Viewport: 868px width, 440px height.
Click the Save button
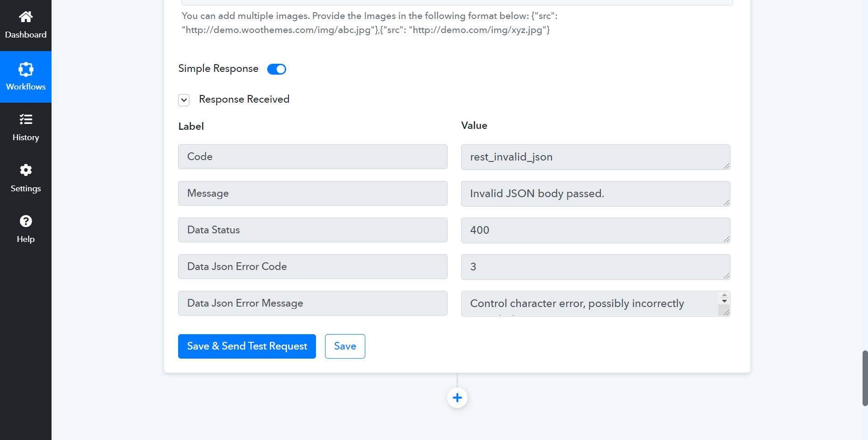click(345, 346)
